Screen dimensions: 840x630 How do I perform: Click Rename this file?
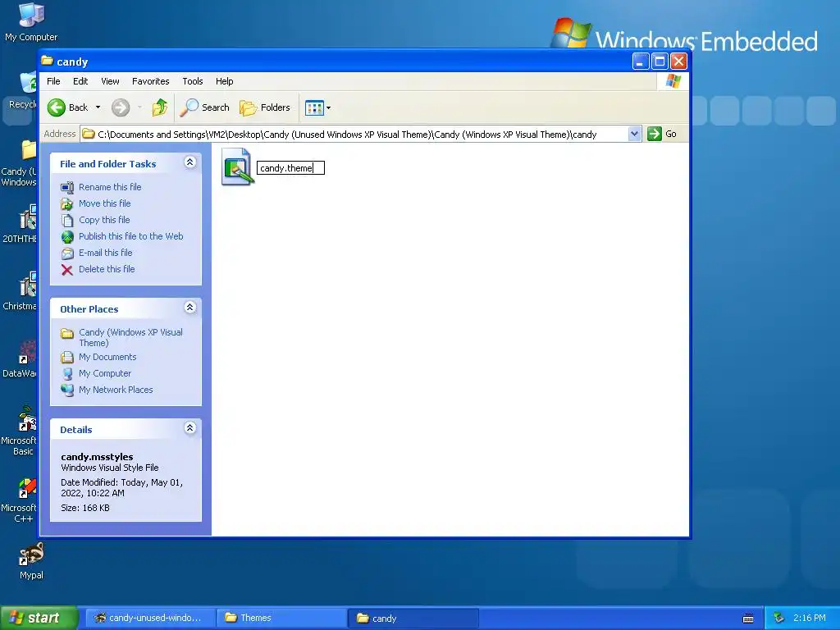(110, 187)
